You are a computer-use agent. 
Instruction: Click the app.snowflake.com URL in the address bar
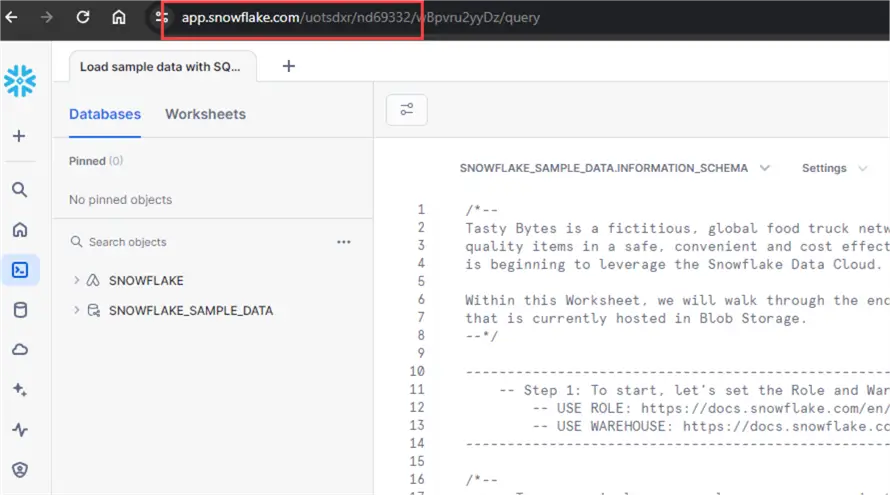(x=360, y=18)
